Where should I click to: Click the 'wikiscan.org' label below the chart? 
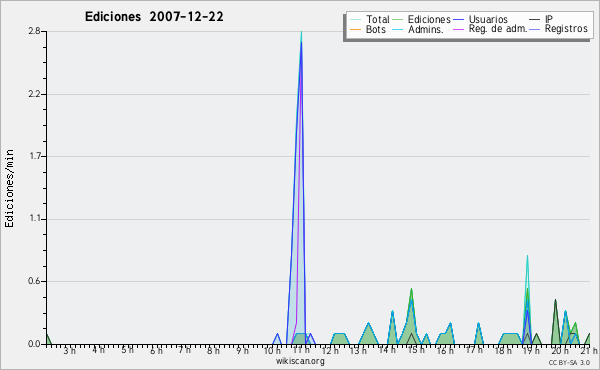300,361
